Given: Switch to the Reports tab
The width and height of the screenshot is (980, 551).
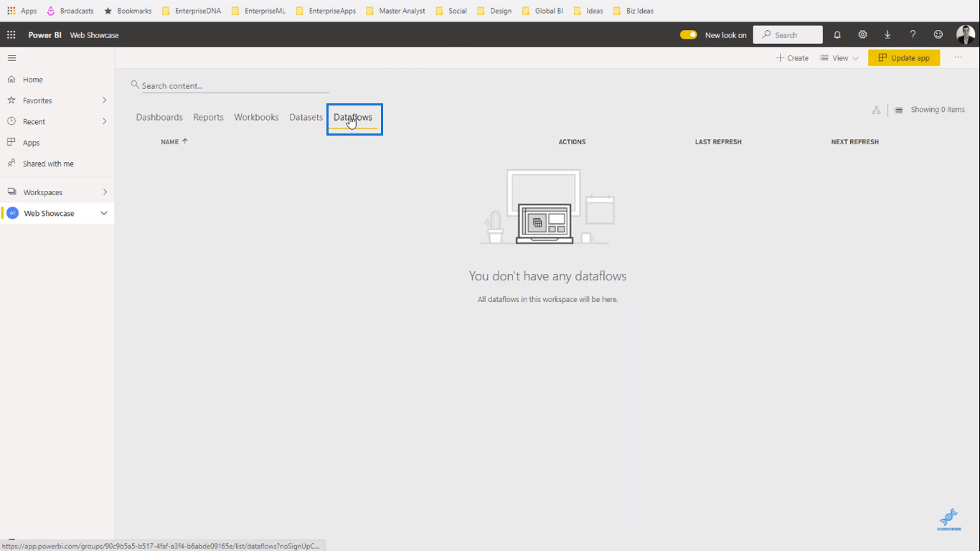Looking at the screenshot, I should pyautogui.click(x=208, y=117).
